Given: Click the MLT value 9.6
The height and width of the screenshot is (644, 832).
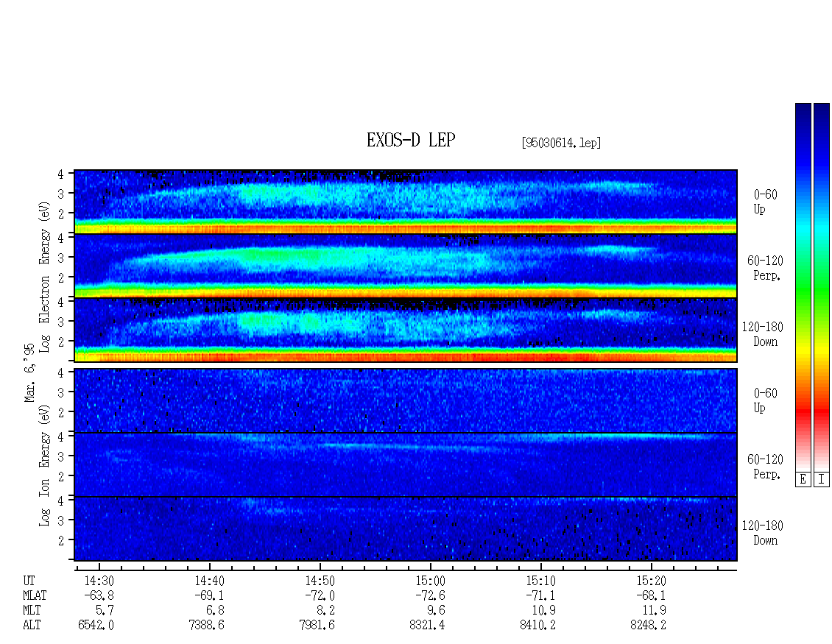Looking at the screenshot, I should [436, 611].
